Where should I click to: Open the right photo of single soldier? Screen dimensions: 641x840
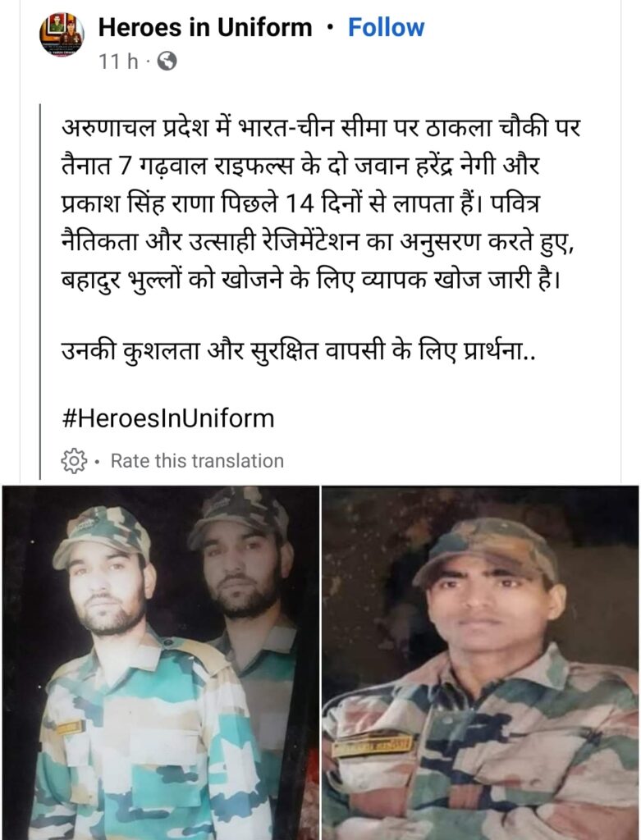[x=480, y=663]
